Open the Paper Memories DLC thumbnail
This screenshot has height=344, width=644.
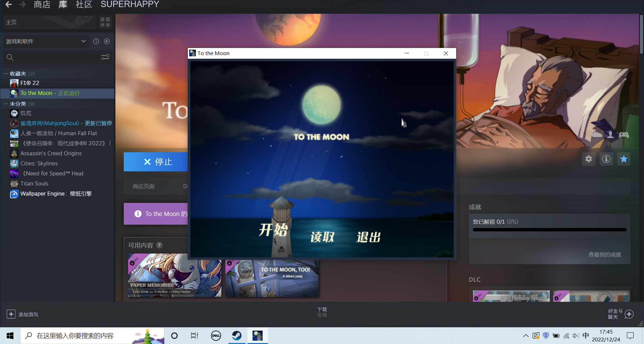[175, 275]
